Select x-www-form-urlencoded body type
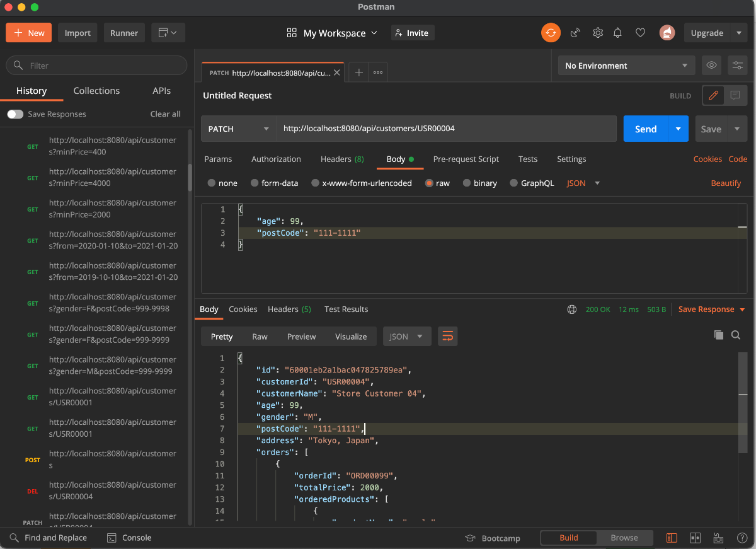This screenshot has height=549, width=756. [362, 183]
